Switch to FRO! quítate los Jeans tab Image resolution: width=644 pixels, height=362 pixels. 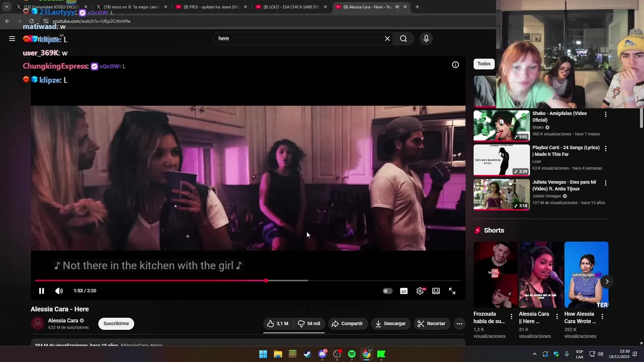click(x=210, y=7)
